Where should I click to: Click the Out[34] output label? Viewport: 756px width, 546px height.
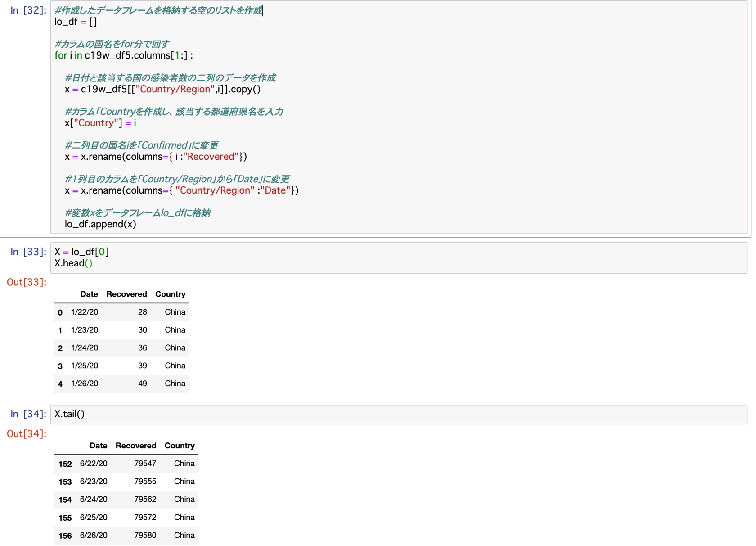pyautogui.click(x=27, y=433)
